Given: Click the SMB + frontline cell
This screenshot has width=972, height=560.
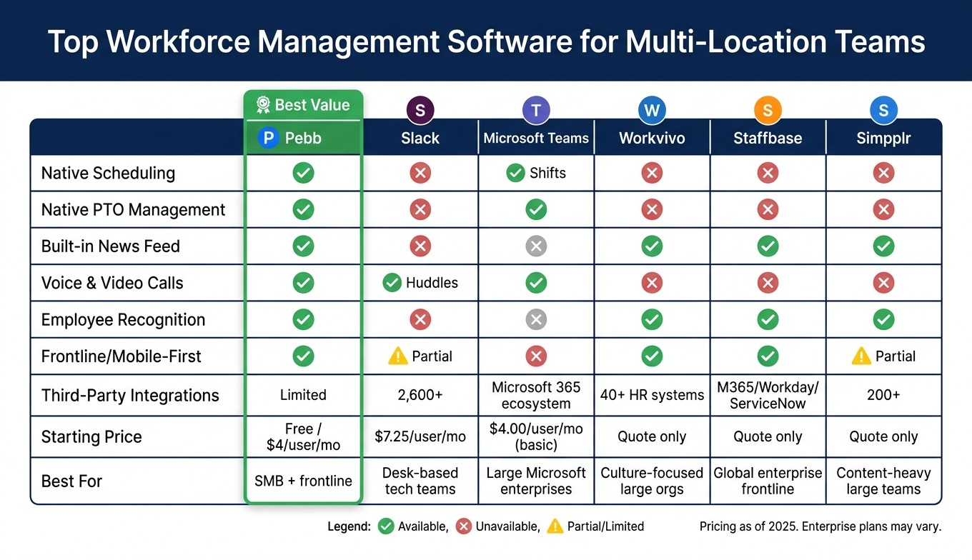Looking at the screenshot, I should (304, 481).
